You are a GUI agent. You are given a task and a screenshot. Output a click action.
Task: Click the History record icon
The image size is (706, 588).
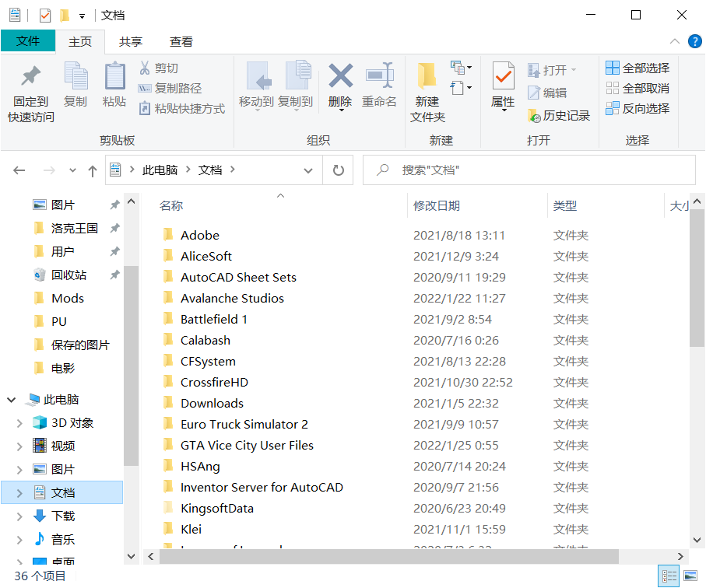(x=534, y=116)
